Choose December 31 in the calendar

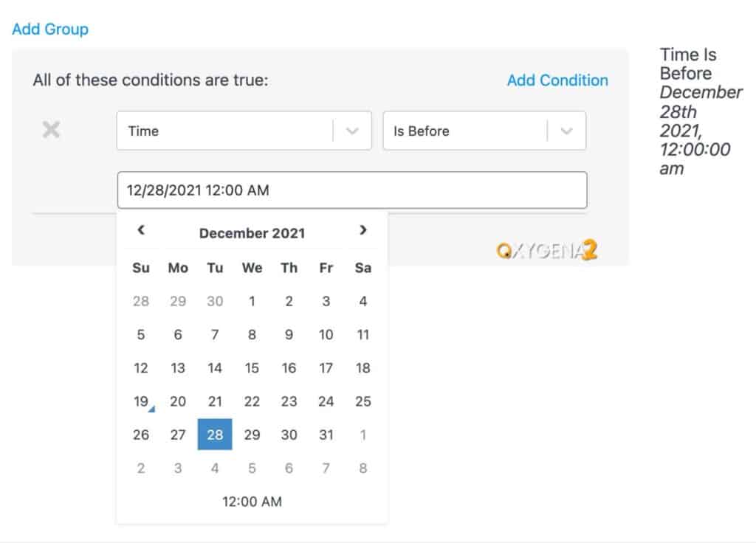point(326,435)
